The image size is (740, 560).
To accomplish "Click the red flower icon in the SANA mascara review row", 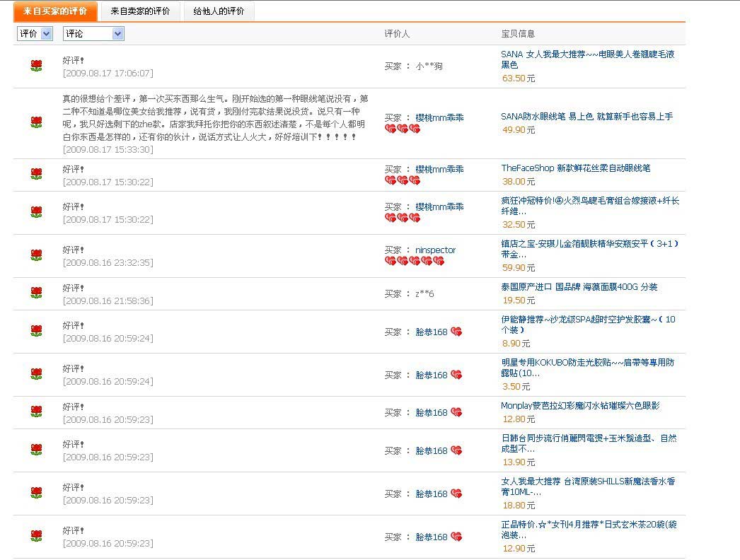I will [x=37, y=66].
